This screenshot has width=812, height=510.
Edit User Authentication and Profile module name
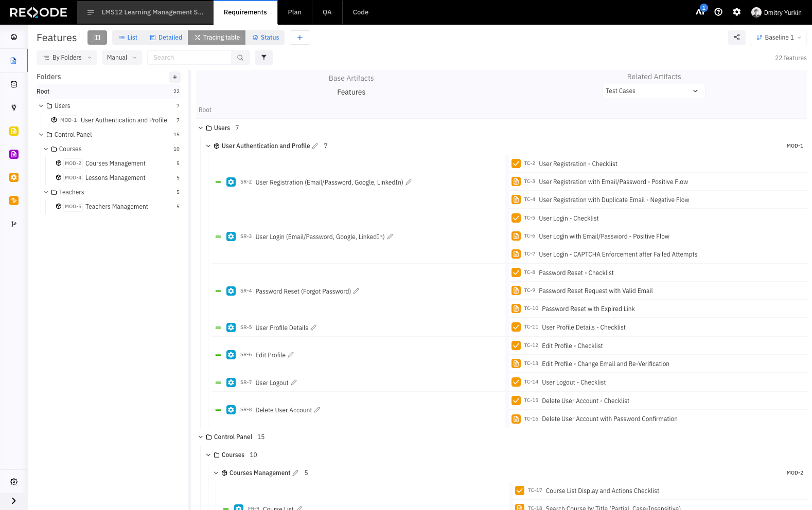315,146
